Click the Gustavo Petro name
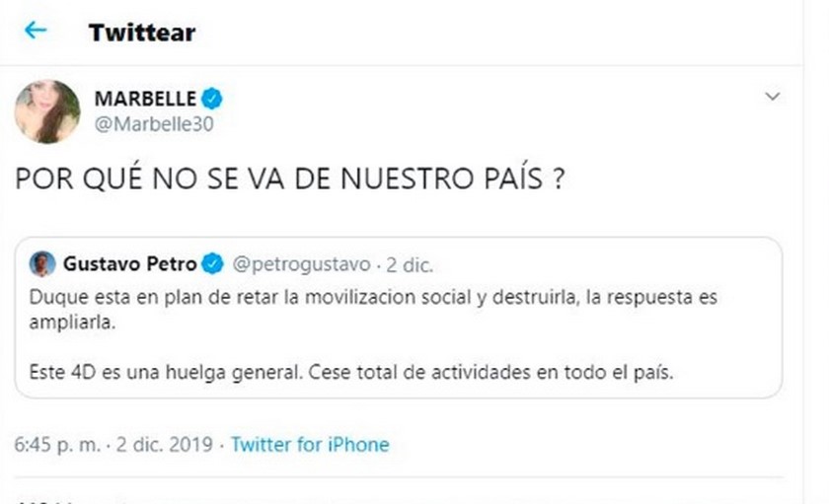This screenshot has height=504, width=829. tap(130, 264)
